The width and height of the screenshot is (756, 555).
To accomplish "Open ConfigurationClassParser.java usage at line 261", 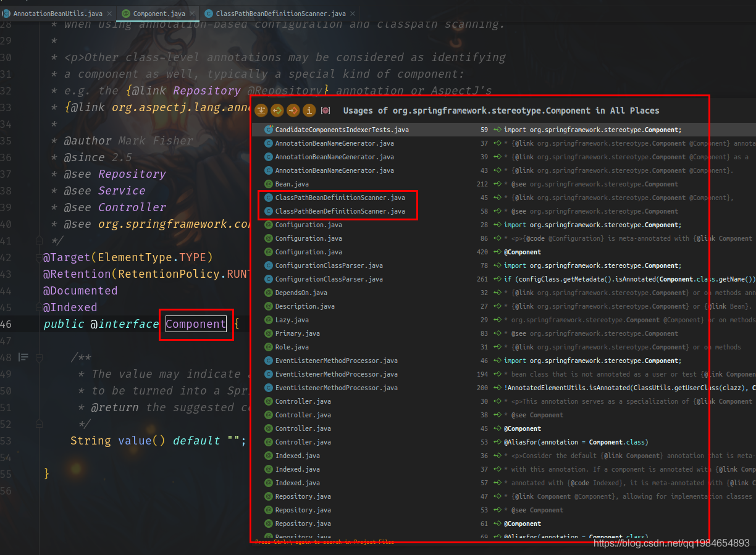I will [329, 280].
